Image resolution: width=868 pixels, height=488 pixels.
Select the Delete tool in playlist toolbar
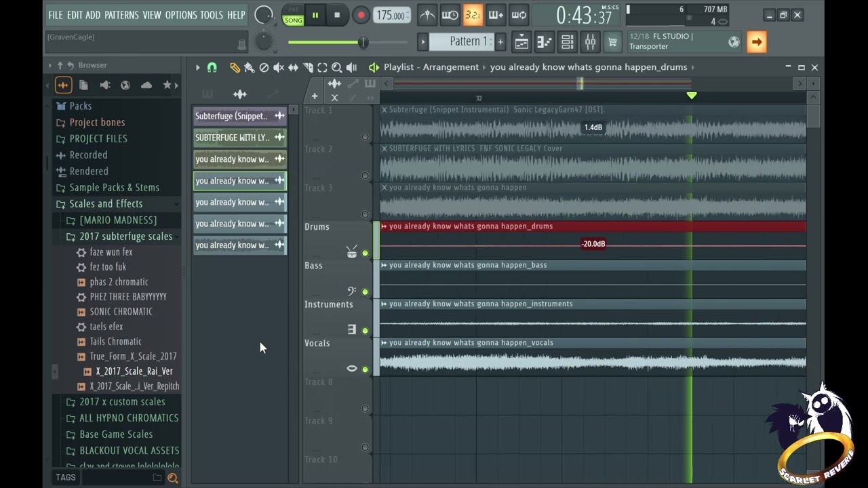(x=264, y=67)
